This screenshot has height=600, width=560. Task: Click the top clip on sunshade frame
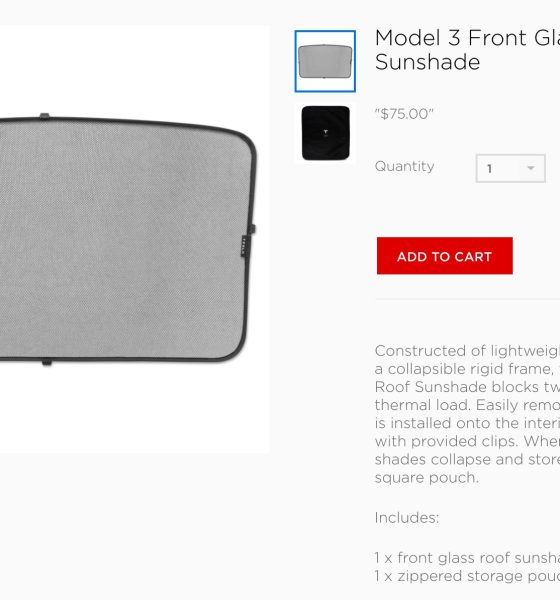coord(44,116)
